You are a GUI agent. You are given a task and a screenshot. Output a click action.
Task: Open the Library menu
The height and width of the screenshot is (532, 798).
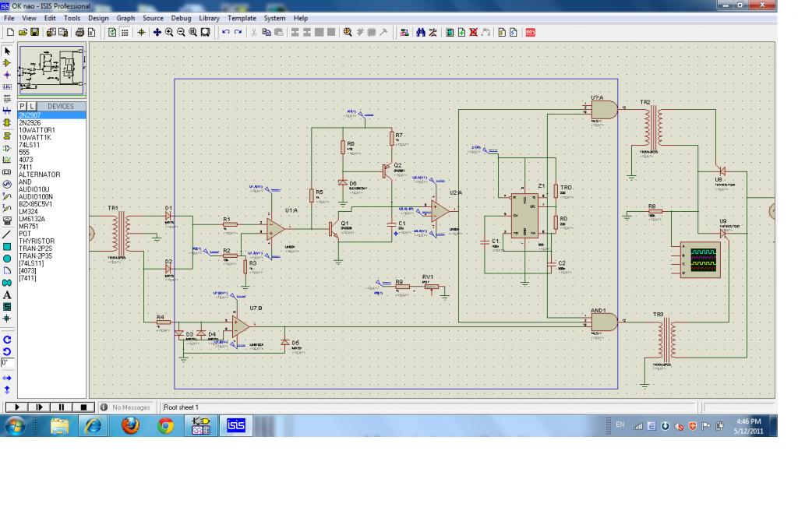pos(210,18)
